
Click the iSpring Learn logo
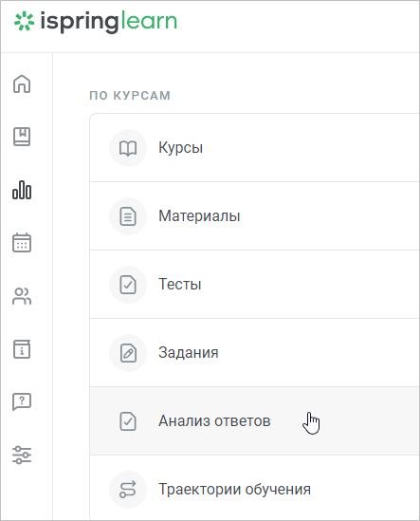click(x=96, y=22)
